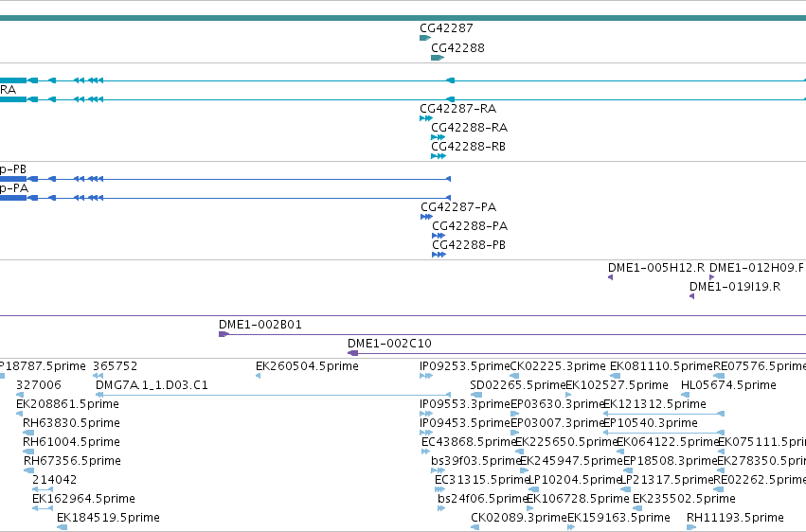Click the 365752 feature label
Screen dimensions: 806x532
tap(116, 366)
